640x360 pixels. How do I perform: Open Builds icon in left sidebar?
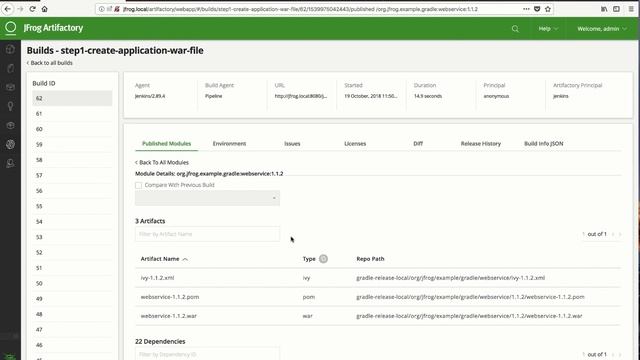(x=10, y=144)
